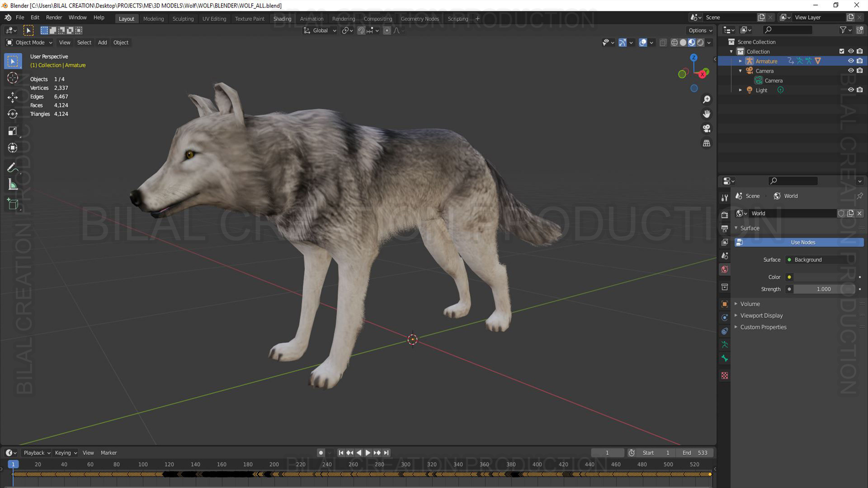Viewport: 868px width, 488px height.
Task: Add a new workspace with plus
Action: click(477, 19)
